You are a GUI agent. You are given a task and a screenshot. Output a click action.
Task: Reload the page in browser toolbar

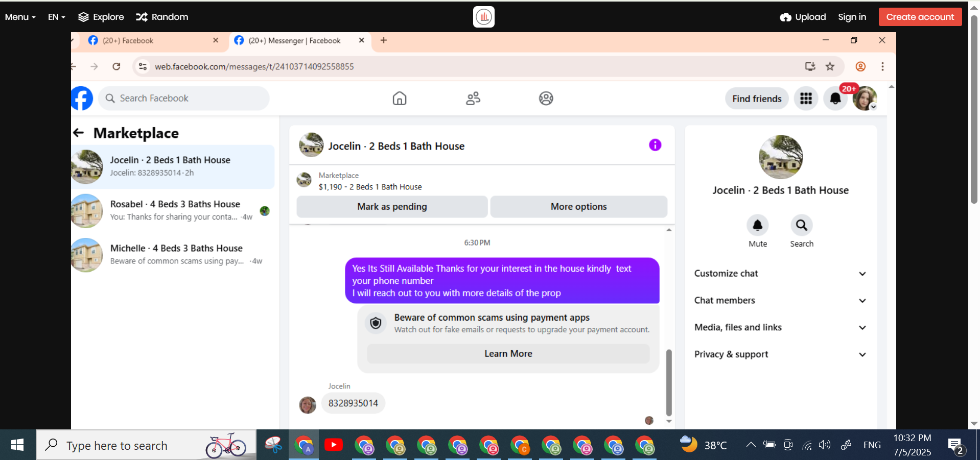116,66
